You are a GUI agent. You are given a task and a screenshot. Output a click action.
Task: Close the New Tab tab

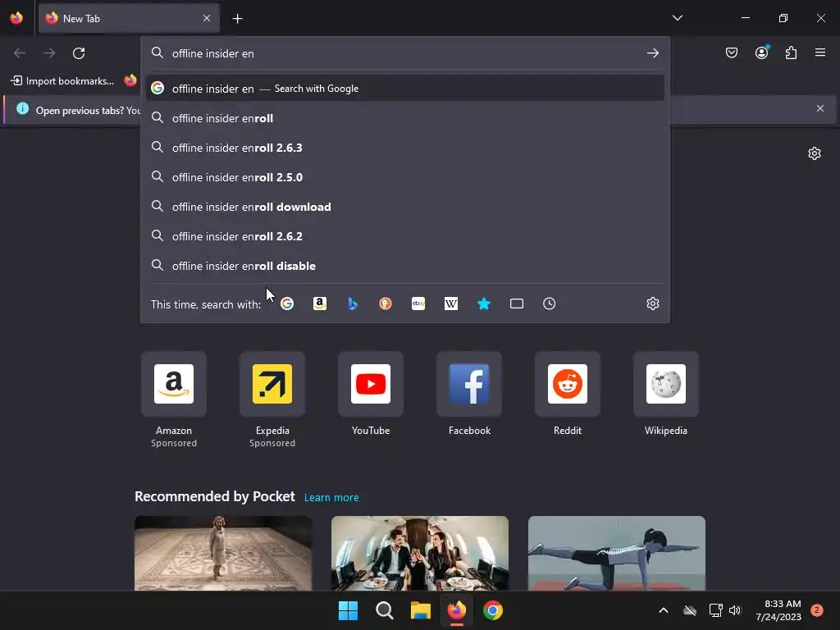click(207, 18)
